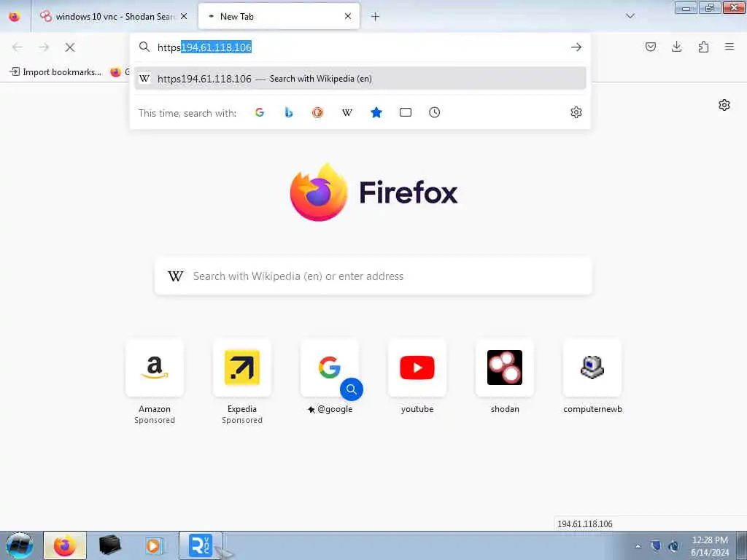The width and height of the screenshot is (747, 560).
Task: Search in open Tabs icon
Action: point(406,112)
